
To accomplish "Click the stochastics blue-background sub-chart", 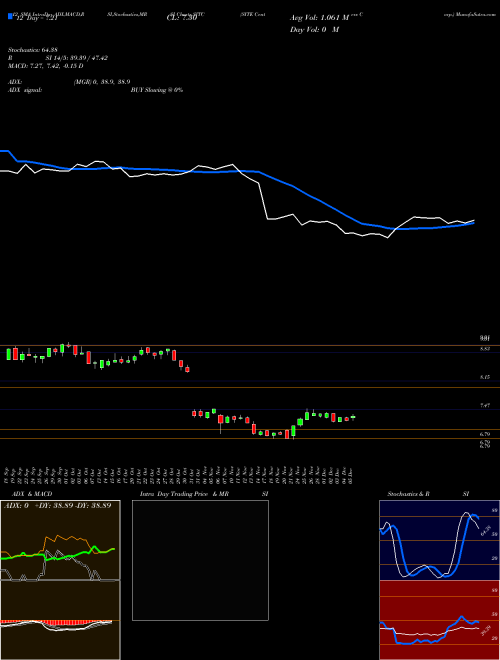I will (x=439, y=540).
